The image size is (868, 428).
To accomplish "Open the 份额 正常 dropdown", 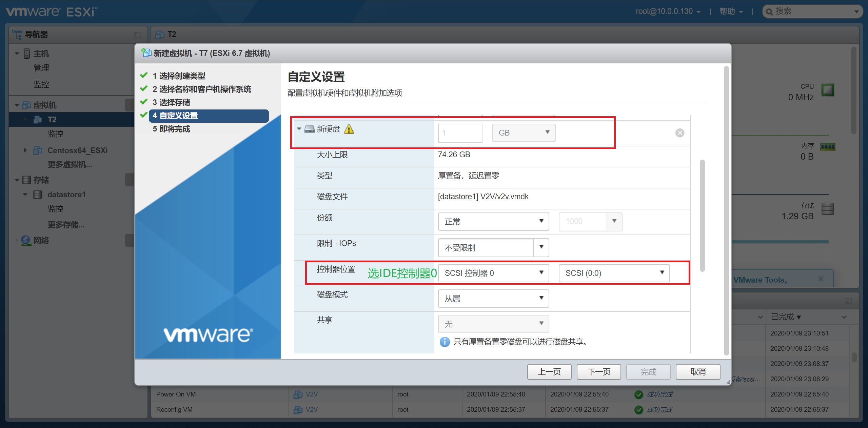I will (493, 222).
